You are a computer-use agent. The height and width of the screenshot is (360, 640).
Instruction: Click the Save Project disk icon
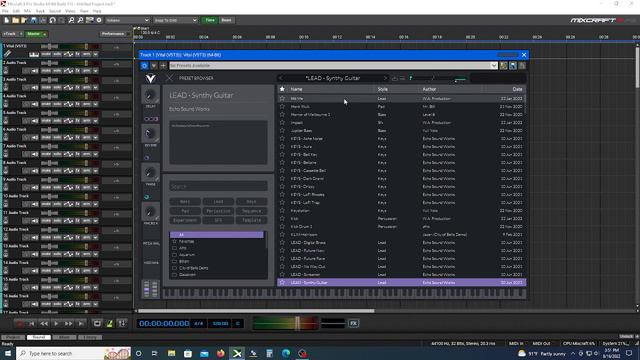coord(33,20)
